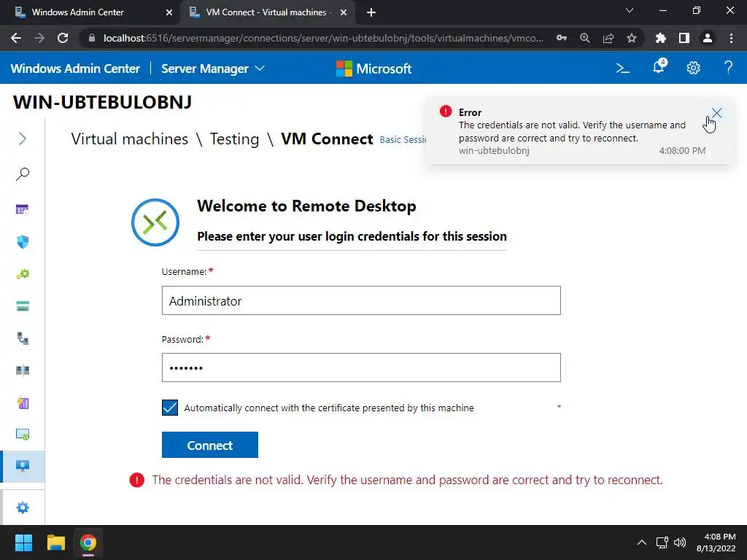Click the address bar URL
This screenshot has height=560, width=747.
pos(323,38)
